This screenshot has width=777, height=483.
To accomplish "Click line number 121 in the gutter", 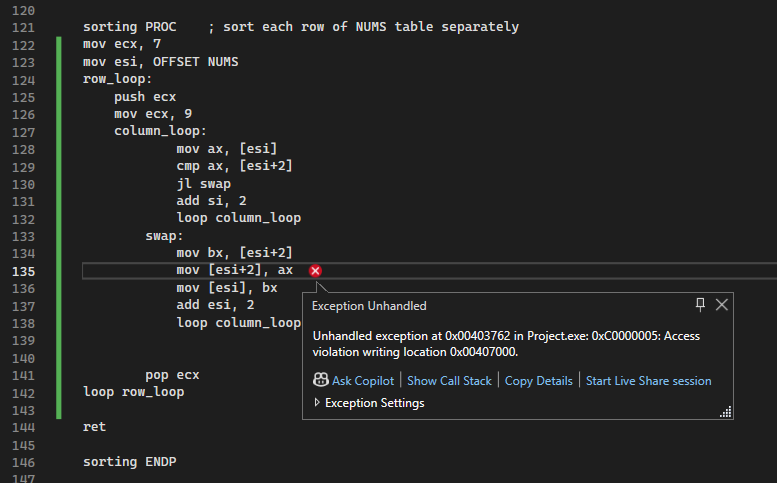I will coord(23,28).
